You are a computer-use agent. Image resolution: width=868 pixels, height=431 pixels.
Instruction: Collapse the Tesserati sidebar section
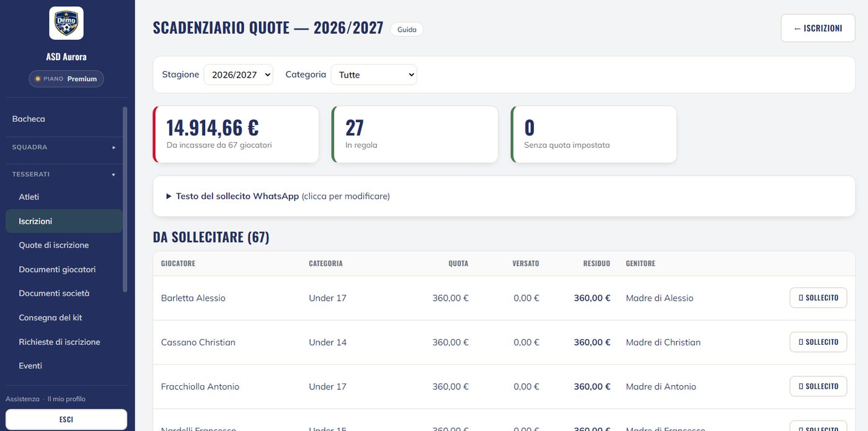coord(64,174)
